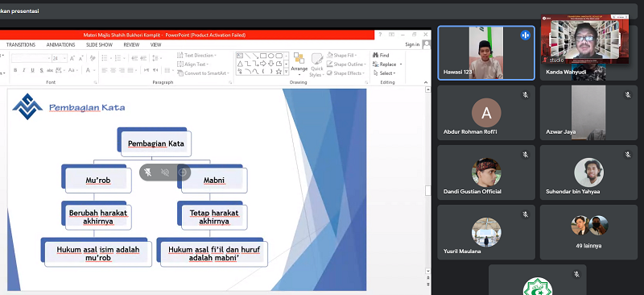Click the unpin icon on presentation overlay
This screenshot has width=644, height=295.
(148, 172)
